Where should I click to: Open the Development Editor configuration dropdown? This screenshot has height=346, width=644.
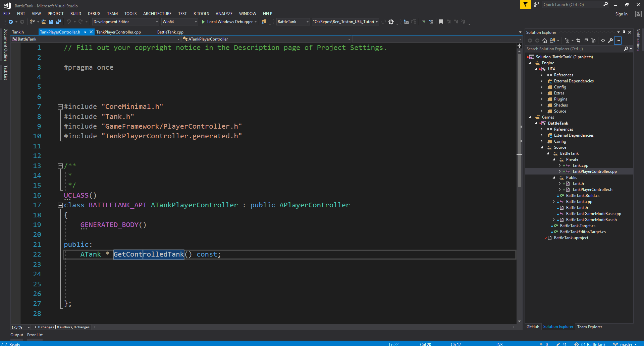pyautogui.click(x=126, y=22)
